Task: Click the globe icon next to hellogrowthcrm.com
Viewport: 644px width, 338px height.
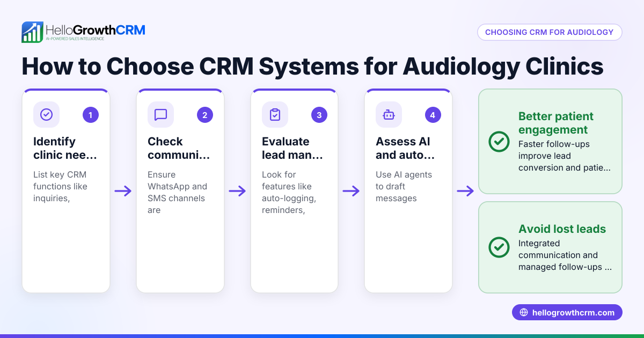Action: 524,312
